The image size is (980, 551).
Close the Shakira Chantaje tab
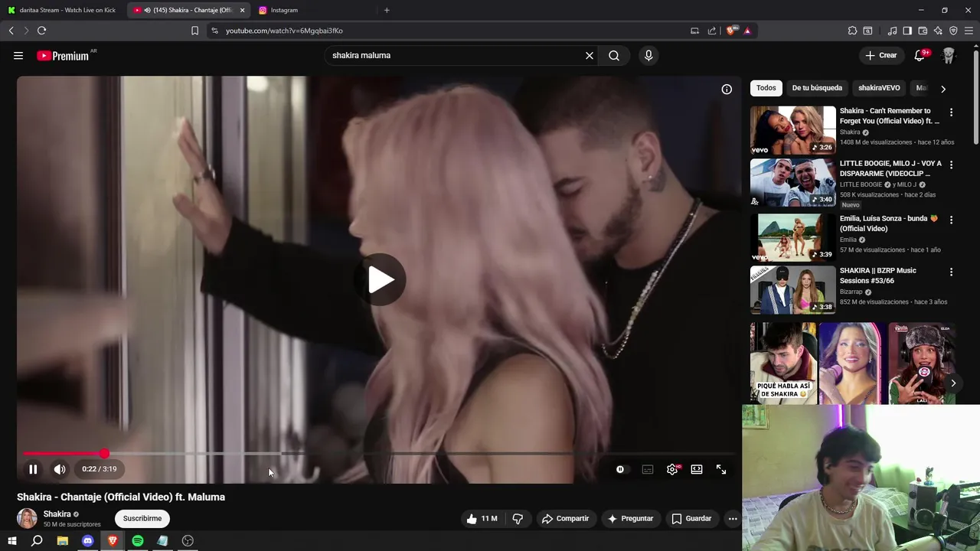[242, 10]
